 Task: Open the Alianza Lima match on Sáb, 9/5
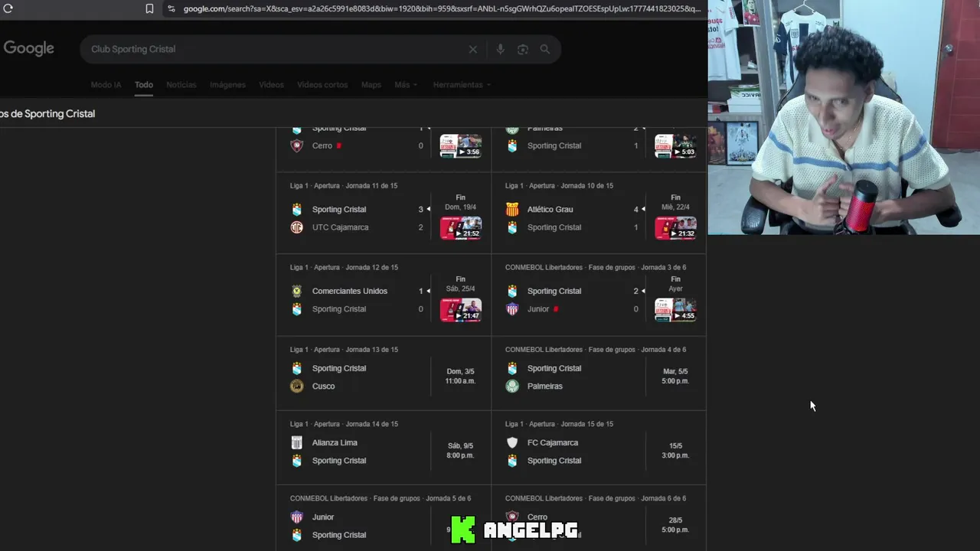tap(384, 448)
